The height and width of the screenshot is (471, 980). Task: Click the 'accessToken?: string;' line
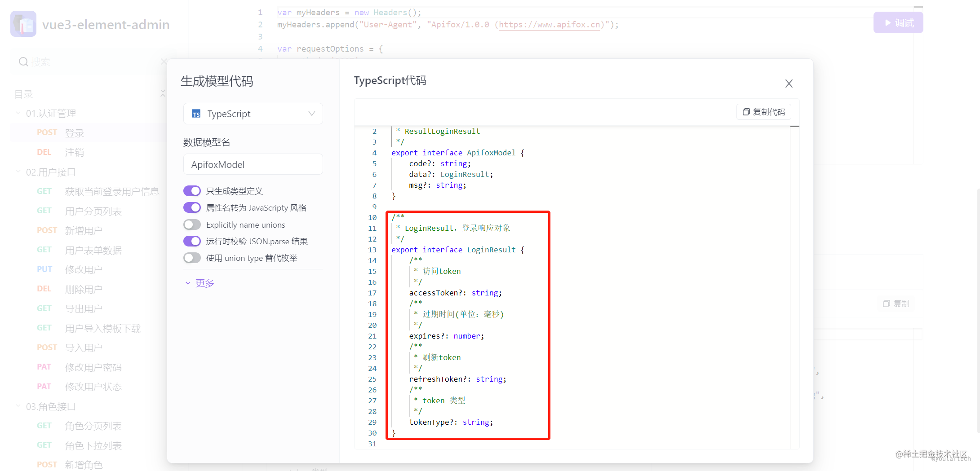(x=455, y=293)
